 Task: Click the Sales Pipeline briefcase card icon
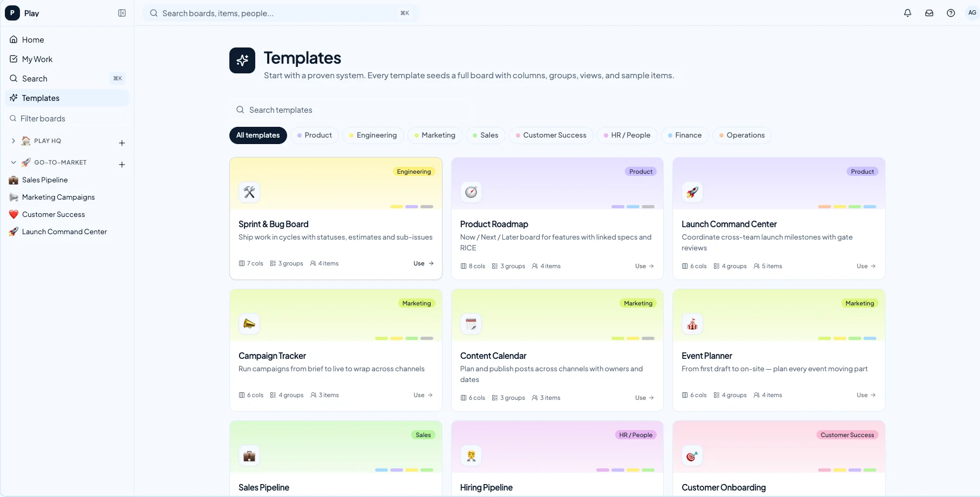tap(249, 455)
